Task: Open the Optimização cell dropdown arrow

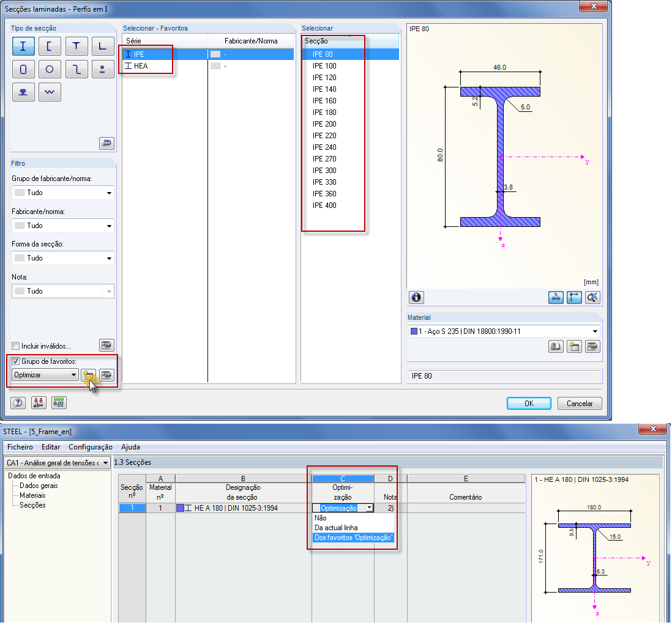Action: pos(369,508)
